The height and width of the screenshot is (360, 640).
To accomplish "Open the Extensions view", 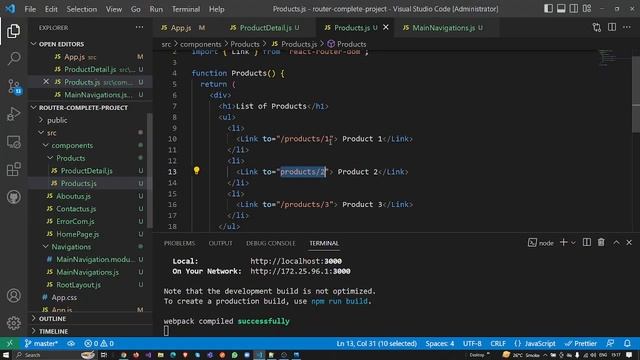I will (13, 169).
